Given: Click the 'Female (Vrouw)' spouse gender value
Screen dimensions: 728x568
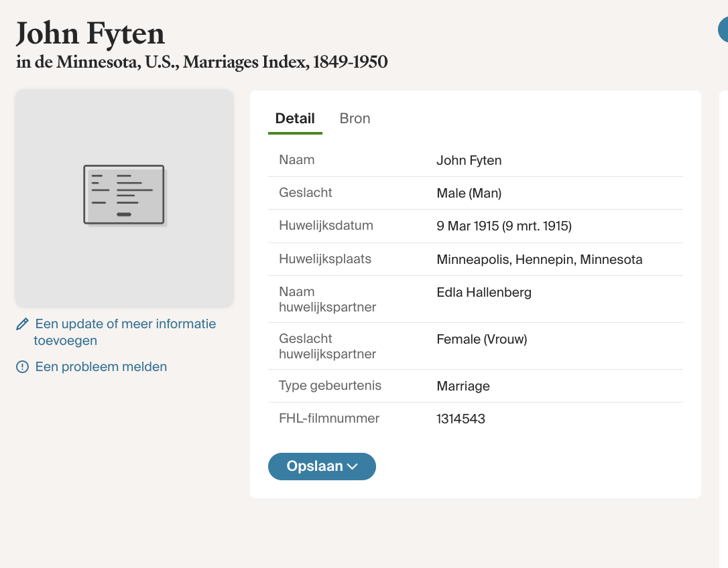Looking at the screenshot, I should tap(481, 340).
